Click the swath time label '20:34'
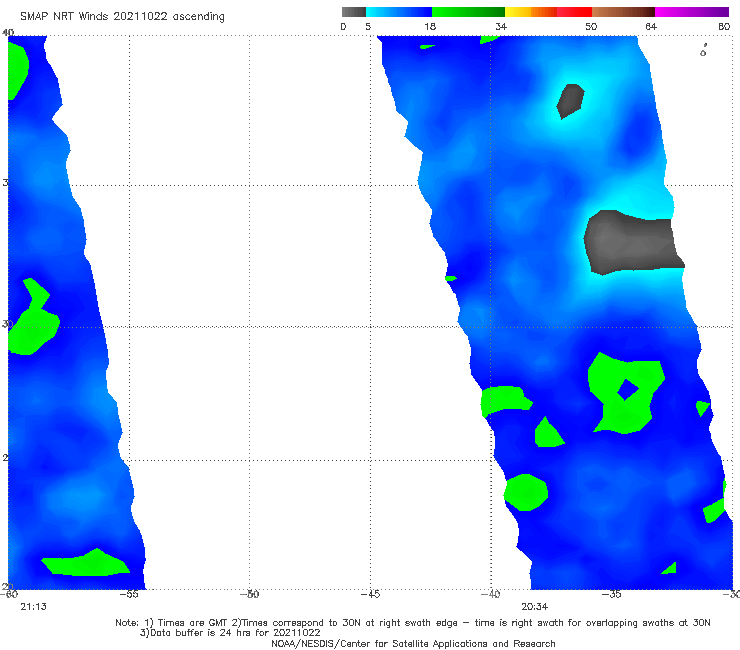 [x=534, y=607]
